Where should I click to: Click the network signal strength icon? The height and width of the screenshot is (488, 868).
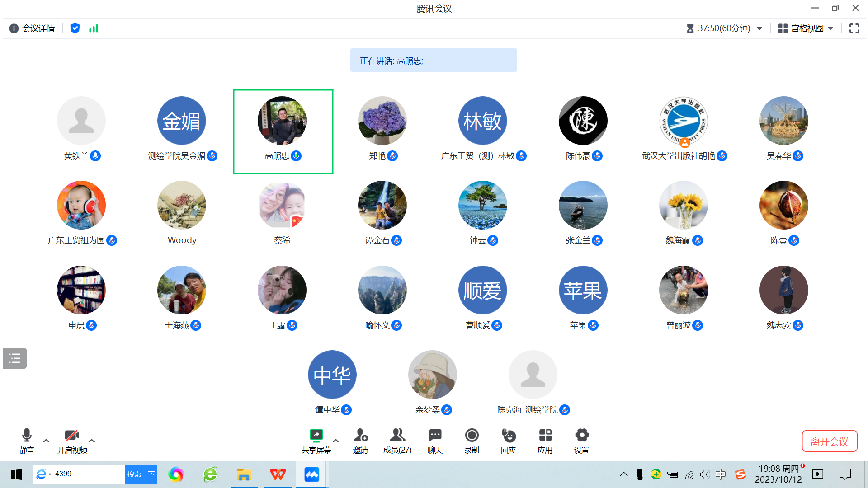click(94, 28)
